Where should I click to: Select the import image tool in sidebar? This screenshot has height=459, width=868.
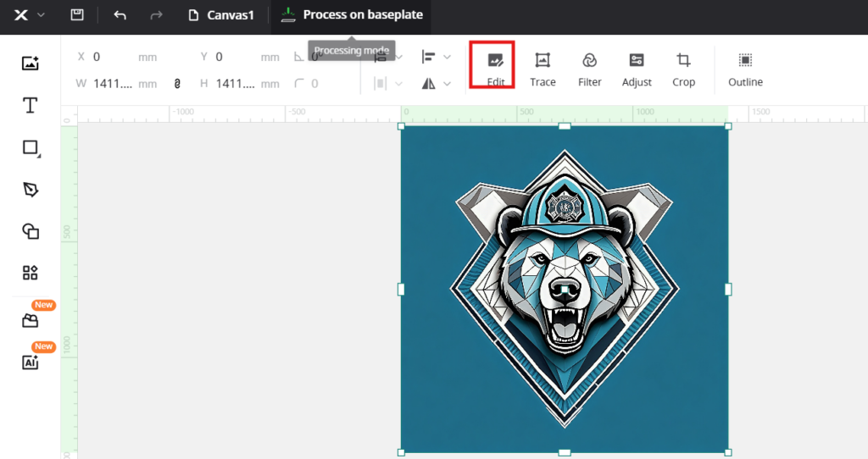click(30, 63)
